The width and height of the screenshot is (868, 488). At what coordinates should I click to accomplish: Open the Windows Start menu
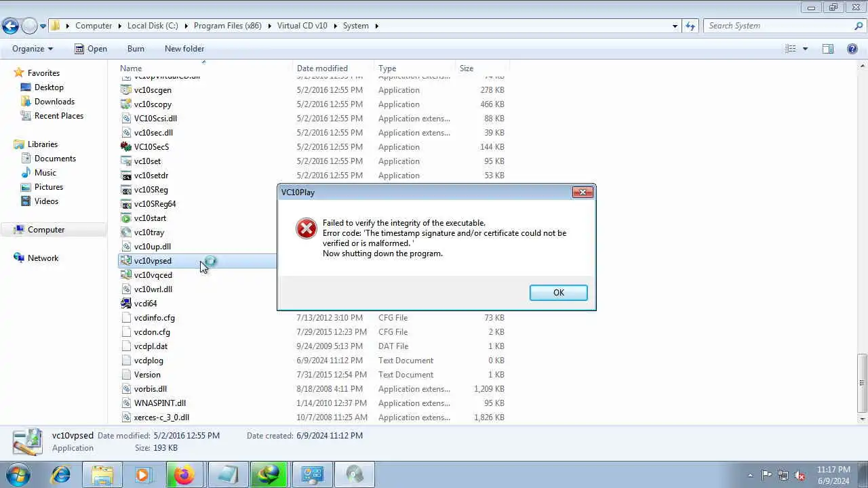point(18,474)
